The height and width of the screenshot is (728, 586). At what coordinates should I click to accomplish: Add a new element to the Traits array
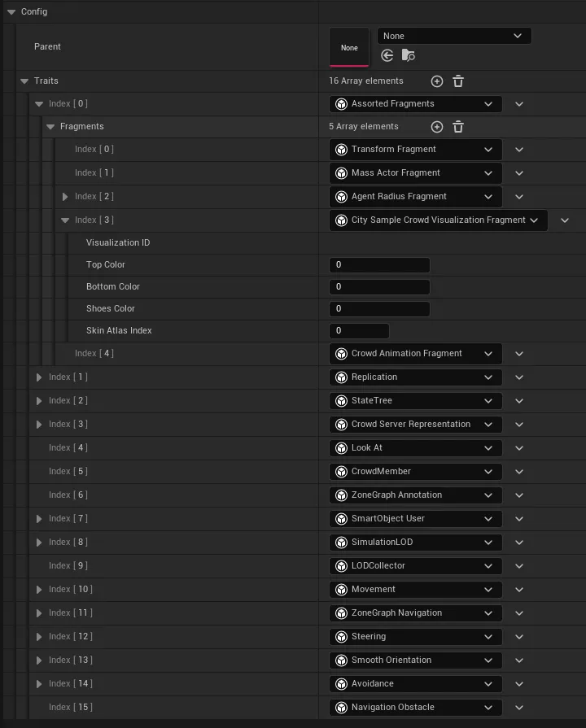[436, 81]
